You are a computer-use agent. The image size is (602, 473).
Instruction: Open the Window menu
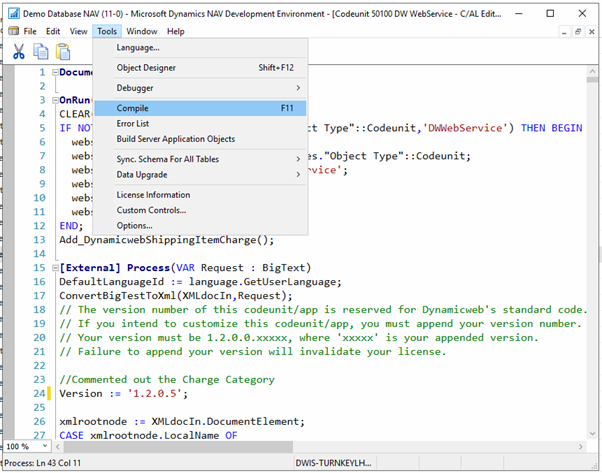(x=141, y=31)
